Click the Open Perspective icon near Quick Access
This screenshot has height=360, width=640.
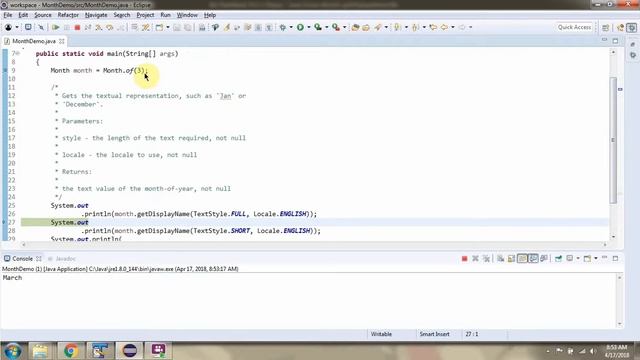[x=606, y=27]
